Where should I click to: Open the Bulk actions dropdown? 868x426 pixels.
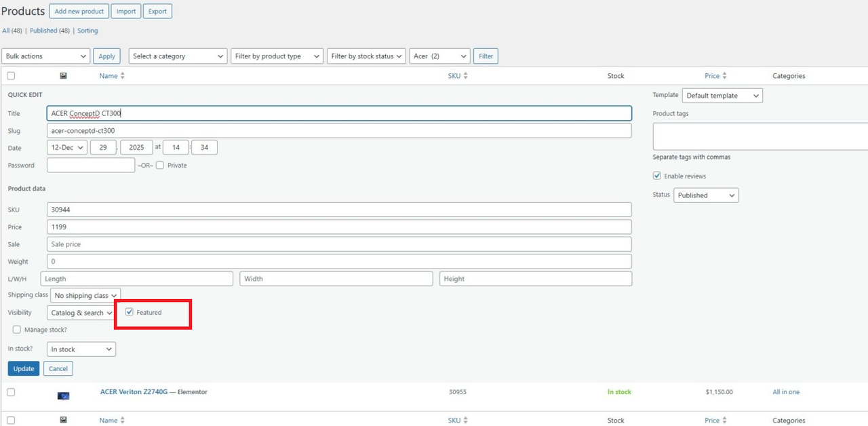coord(46,56)
